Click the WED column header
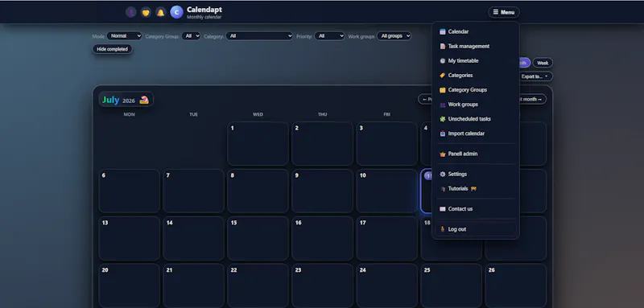This screenshot has height=308, width=644. pos(258,114)
